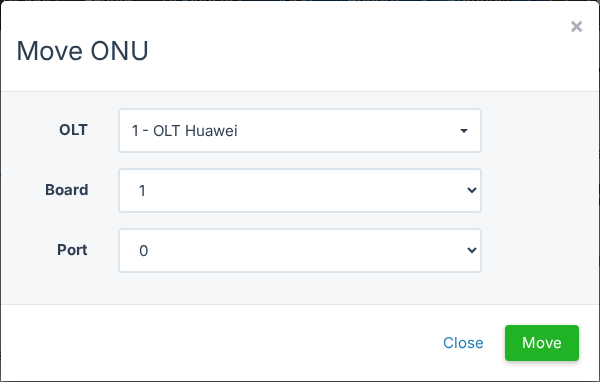Dismiss the Move ONU dialog with the X icon
The height and width of the screenshot is (382, 600).
(x=576, y=26)
